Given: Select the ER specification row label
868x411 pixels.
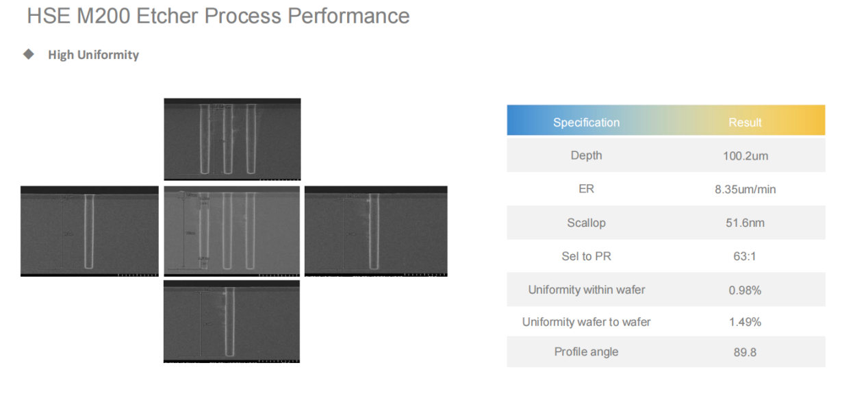Looking at the screenshot, I should click(586, 188).
